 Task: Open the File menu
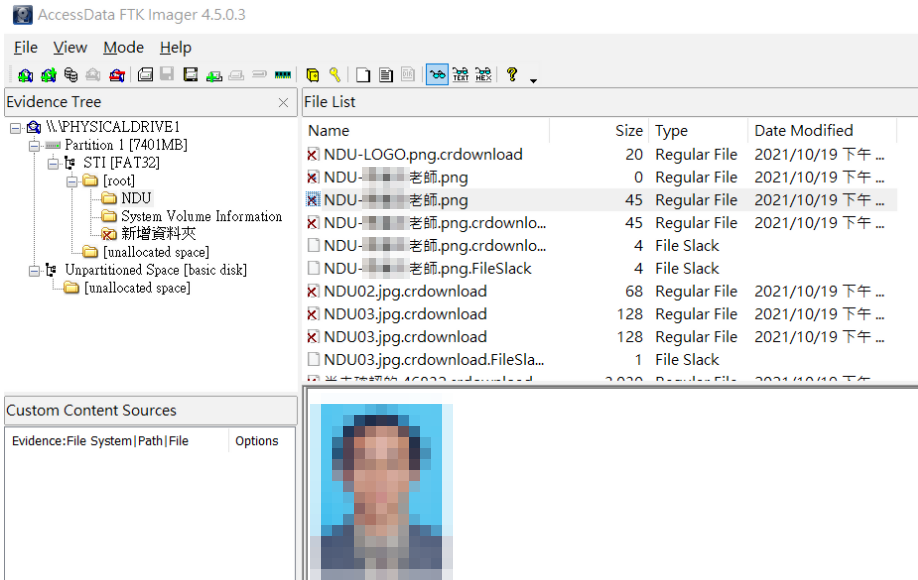tap(26, 47)
